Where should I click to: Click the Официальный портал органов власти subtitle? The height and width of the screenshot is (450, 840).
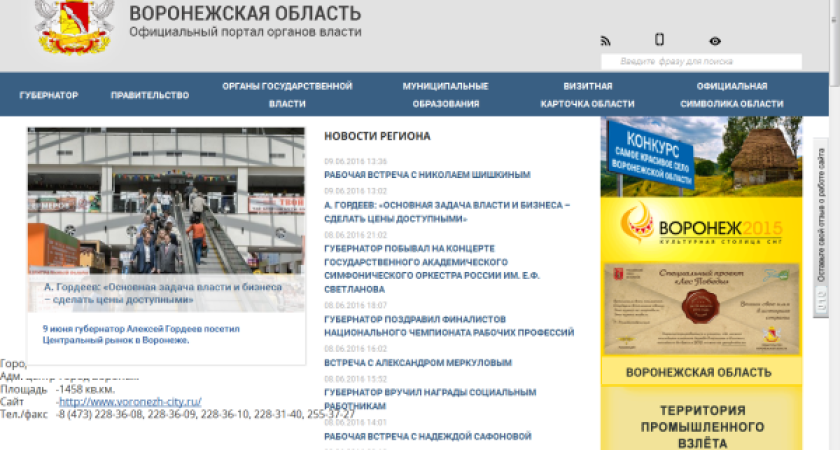245,32
